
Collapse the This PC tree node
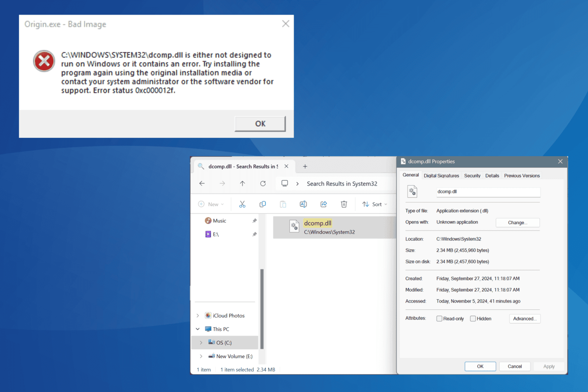point(198,329)
